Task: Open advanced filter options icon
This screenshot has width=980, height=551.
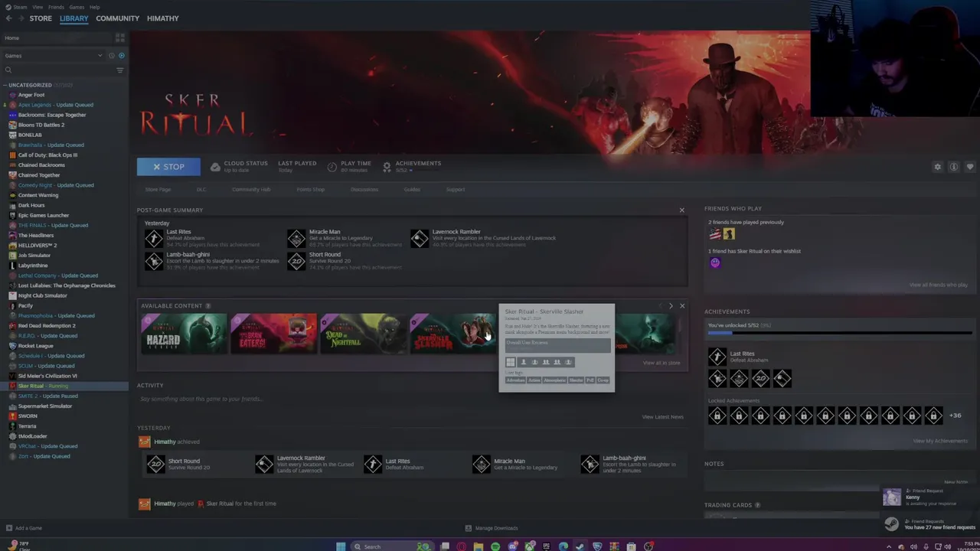Action: point(120,70)
